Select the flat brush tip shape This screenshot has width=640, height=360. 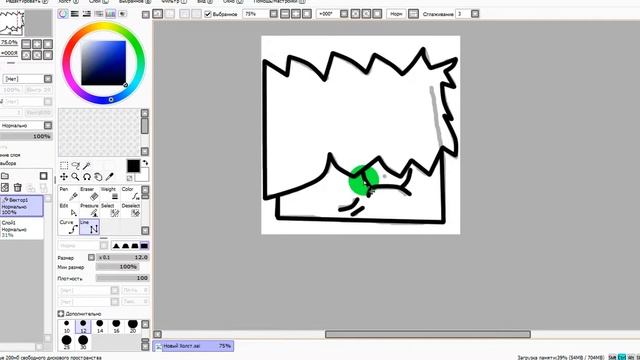point(144,245)
